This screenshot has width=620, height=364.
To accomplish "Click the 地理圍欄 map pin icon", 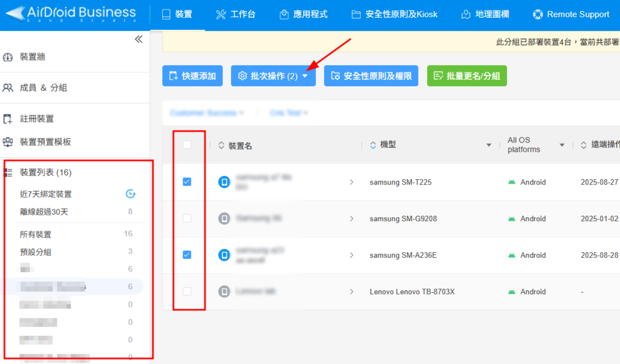I will tap(466, 15).
